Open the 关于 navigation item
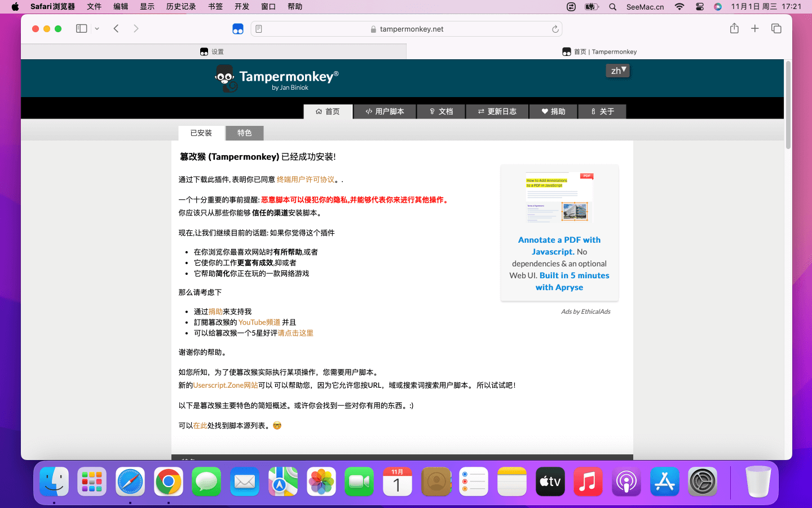This screenshot has height=508, width=812. click(x=602, y=111)
